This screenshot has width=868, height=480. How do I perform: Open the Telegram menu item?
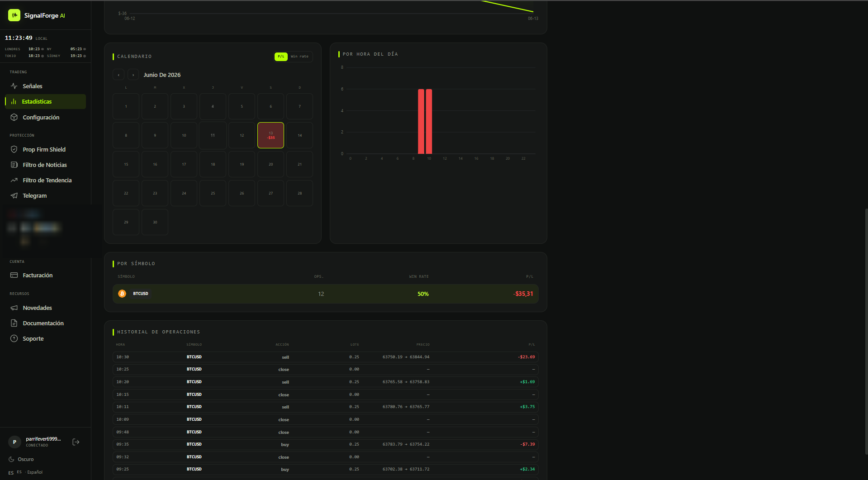pyautogui.click(x=45, y=195)
